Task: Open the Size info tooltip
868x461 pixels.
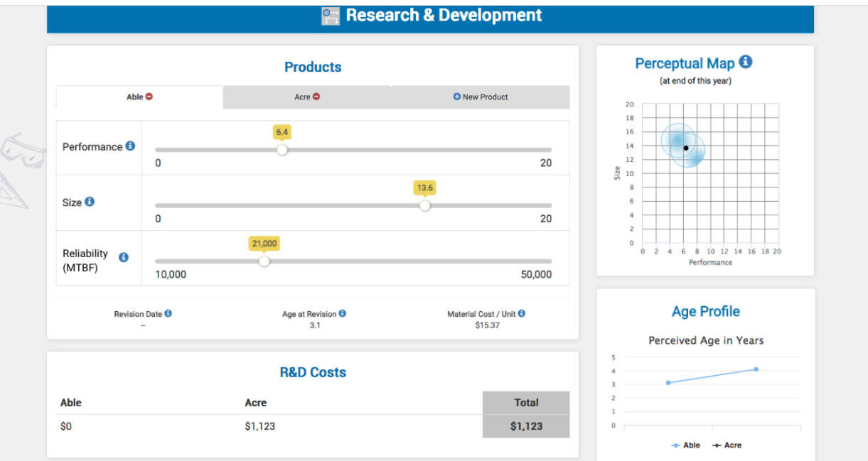Action: pyautogui.click(x=90, y=202)
